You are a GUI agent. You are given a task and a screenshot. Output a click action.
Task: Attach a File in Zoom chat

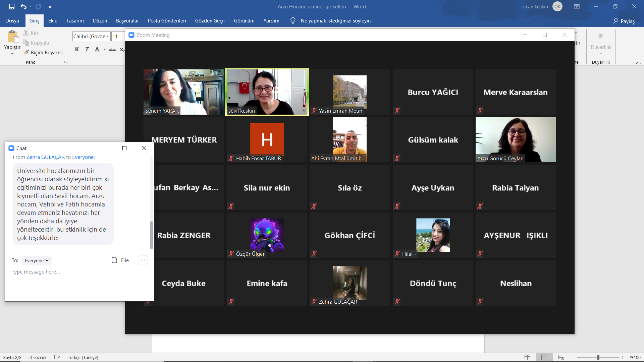(120, 260)
